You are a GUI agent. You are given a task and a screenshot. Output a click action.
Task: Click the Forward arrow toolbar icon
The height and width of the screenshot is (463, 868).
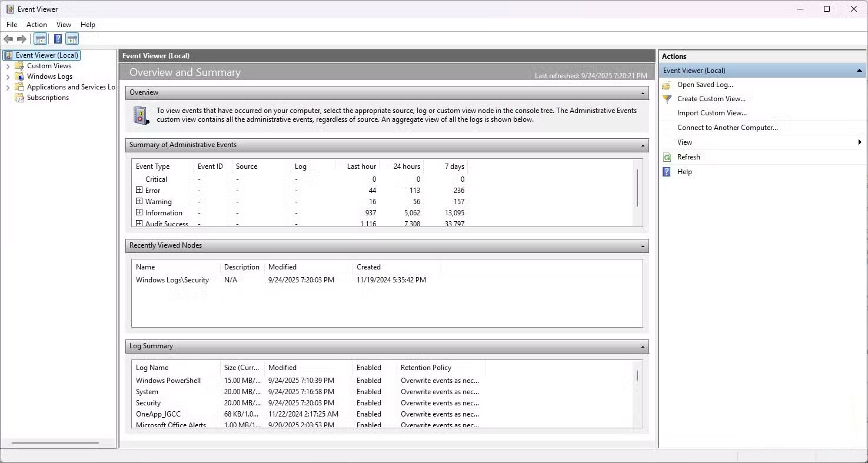(22, 39)
